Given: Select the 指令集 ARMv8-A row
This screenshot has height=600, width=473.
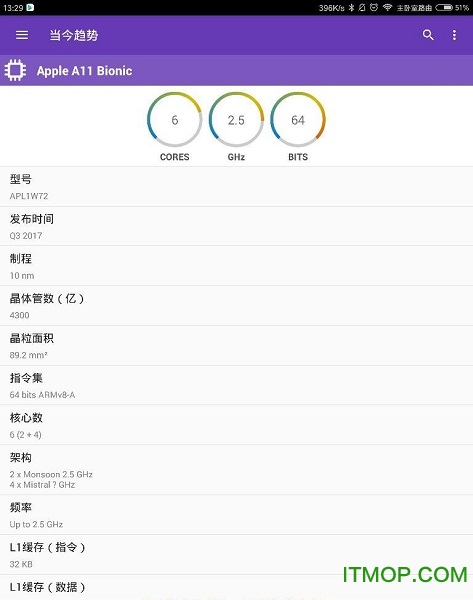Looking at the screenshot, I should 236,386.
